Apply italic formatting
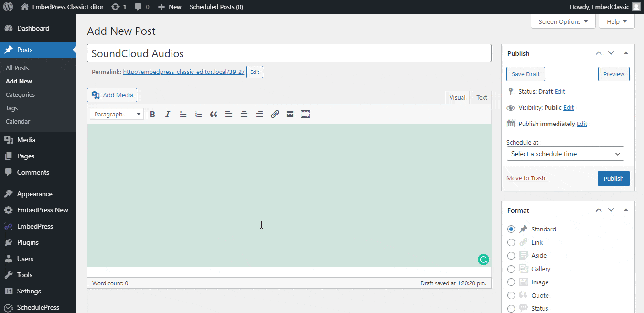This screenshot has width=644, height=313. [168, 114]
